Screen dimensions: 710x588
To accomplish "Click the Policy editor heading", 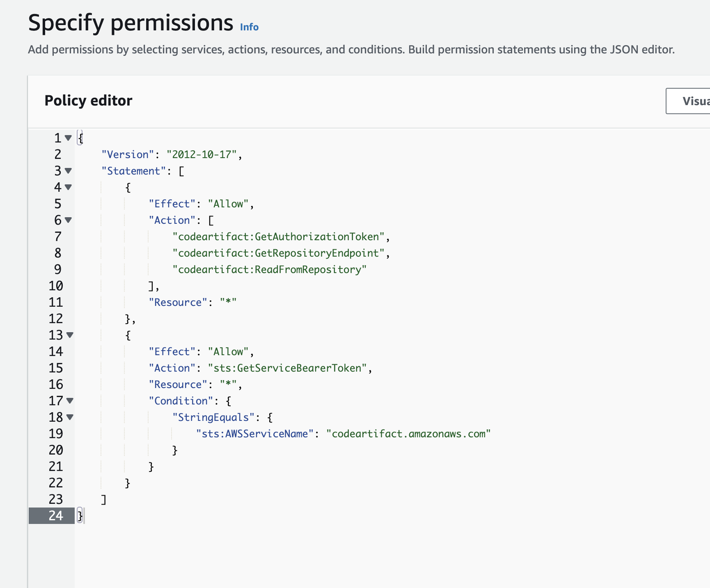I will tap(88, 101).
